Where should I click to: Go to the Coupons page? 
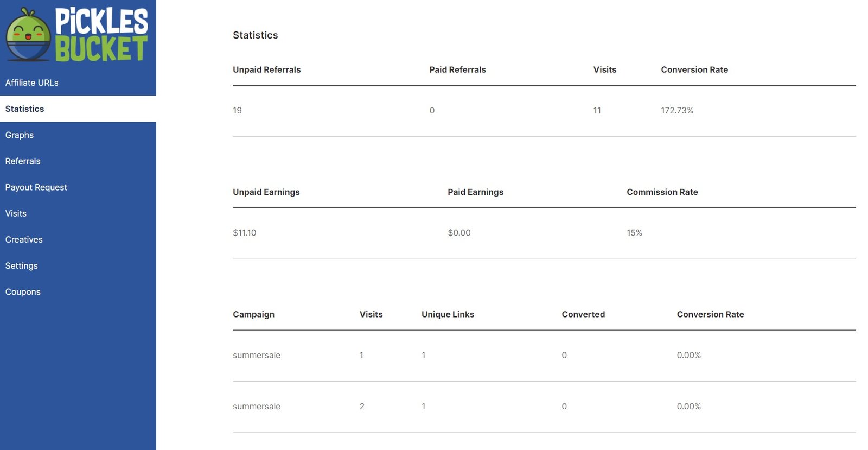point(23,291)
